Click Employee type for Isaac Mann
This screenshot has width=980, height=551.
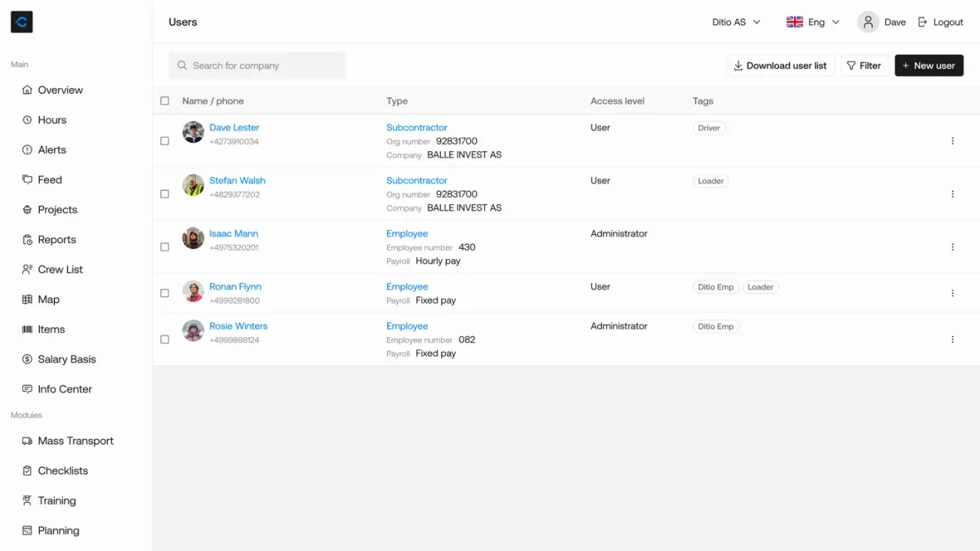click(x=407, y=233)
